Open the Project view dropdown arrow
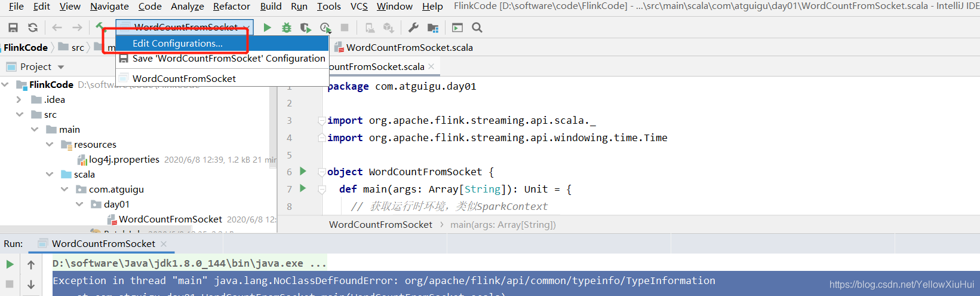The width and height of the screenshot is (980, 296). [61, 67]
